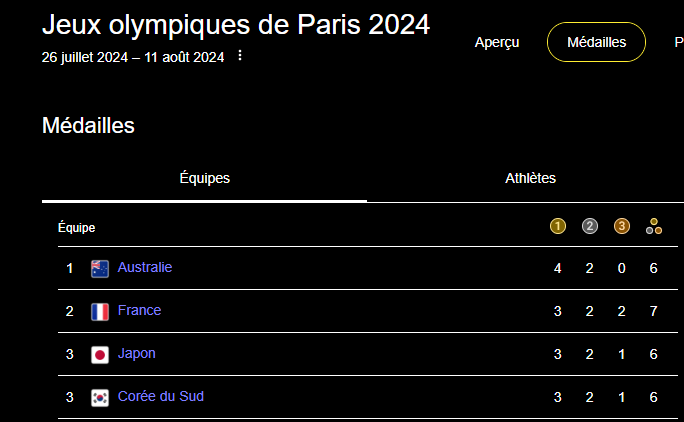
Task: Click the France flag icon
Action: 100,311
